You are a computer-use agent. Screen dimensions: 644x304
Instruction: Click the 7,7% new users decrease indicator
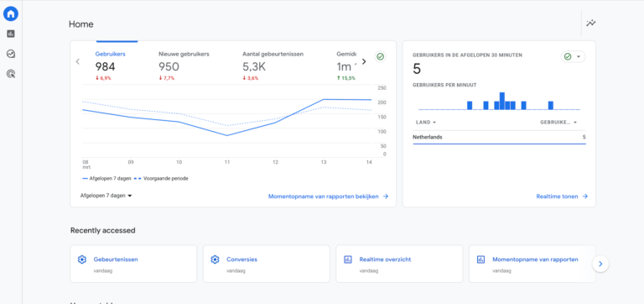point(166,78)
